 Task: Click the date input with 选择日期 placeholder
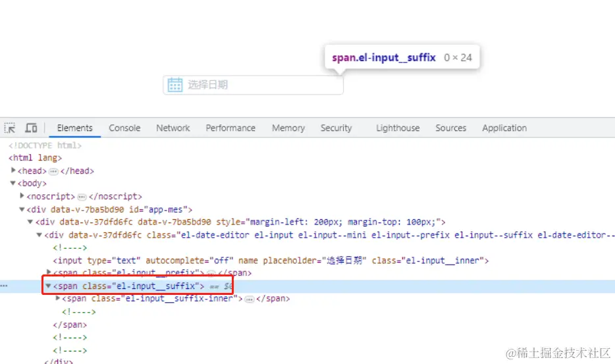(253, 85)
